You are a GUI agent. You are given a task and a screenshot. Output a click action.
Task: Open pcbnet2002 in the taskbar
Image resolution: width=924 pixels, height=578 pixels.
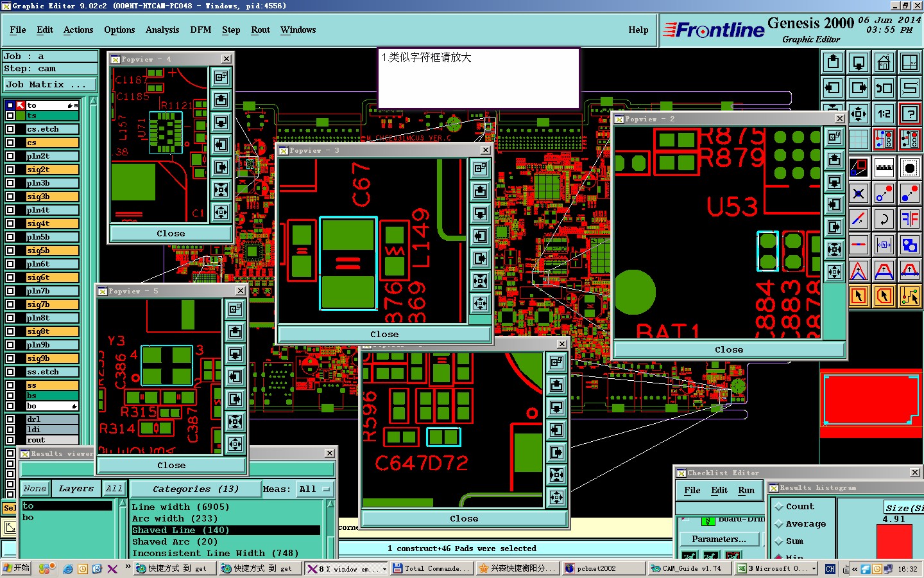click(604, 568)
